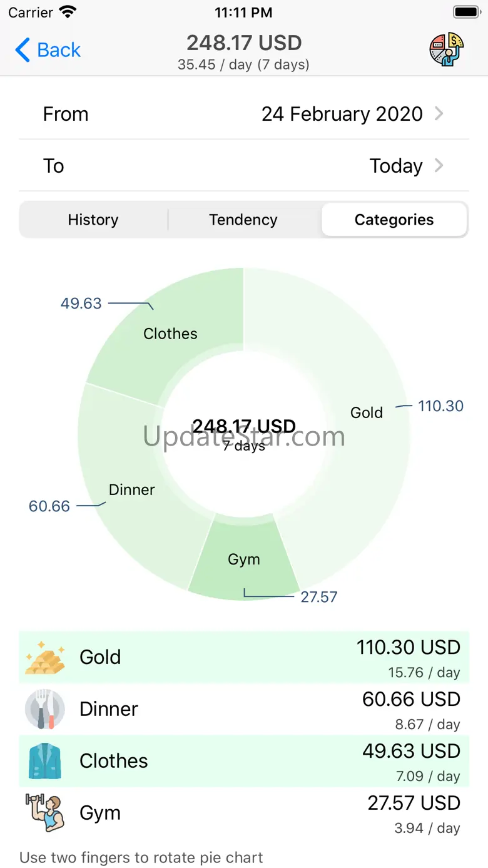This screenshot has height=868, width=488.
Task: Change the 24 February 2020 start date
Action: 342,114
